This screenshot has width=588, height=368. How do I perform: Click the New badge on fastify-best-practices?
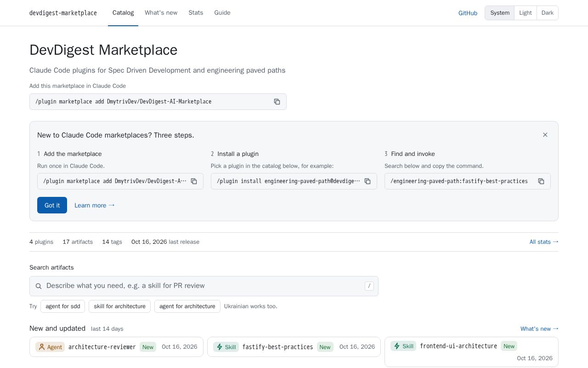point(325,347)
